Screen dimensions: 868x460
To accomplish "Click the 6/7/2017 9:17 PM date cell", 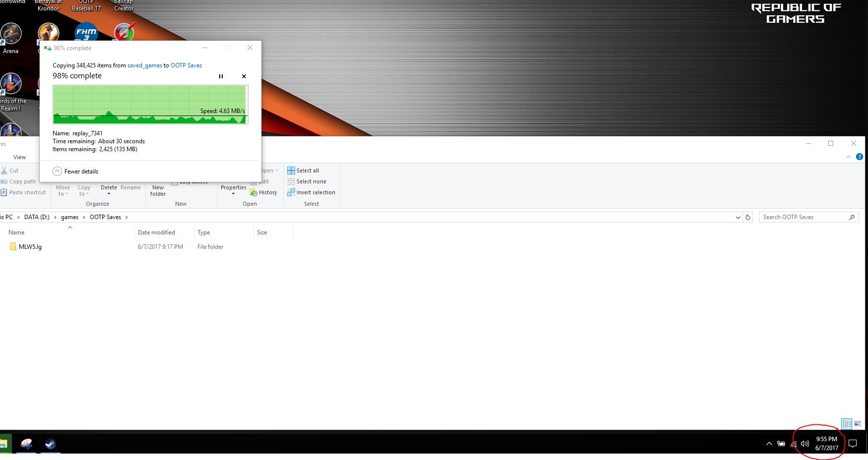I will click(x=160, y=247).
